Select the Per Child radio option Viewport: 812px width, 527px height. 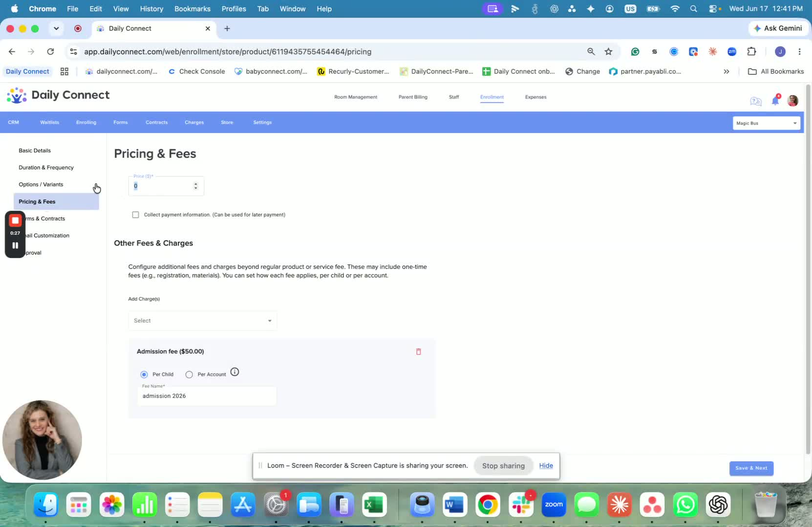pyautogui.click(x=144, y=374)
